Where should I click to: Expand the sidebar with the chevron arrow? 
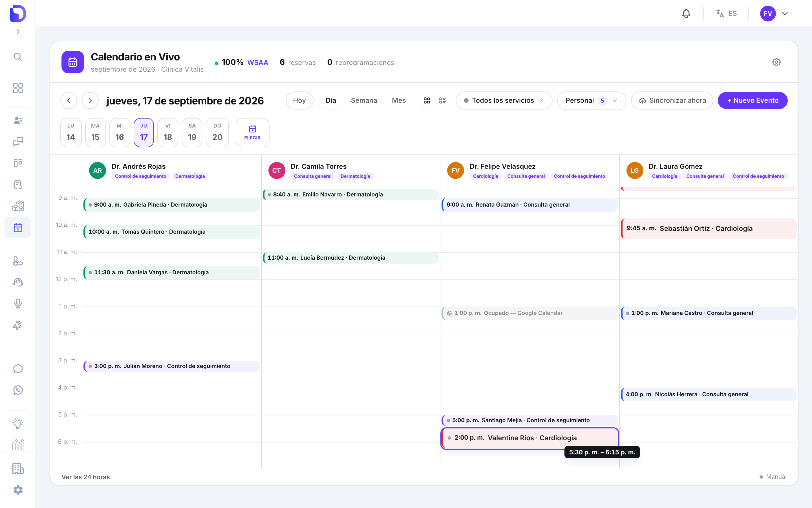[18, 32]
